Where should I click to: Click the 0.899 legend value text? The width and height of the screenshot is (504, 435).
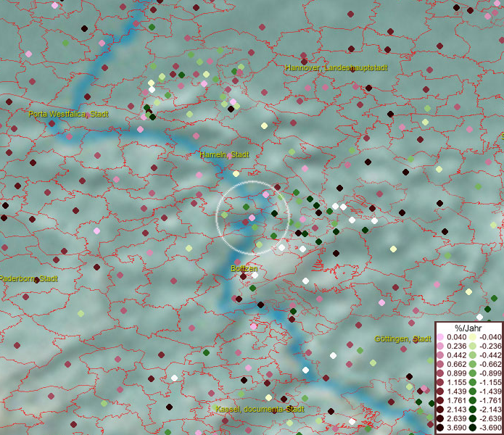[456, 373]
